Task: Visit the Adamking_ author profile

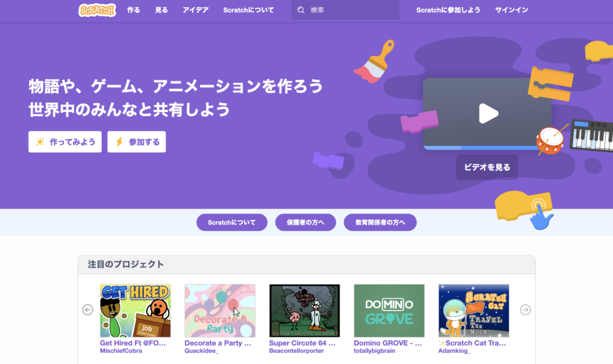Action: (454, 351)
